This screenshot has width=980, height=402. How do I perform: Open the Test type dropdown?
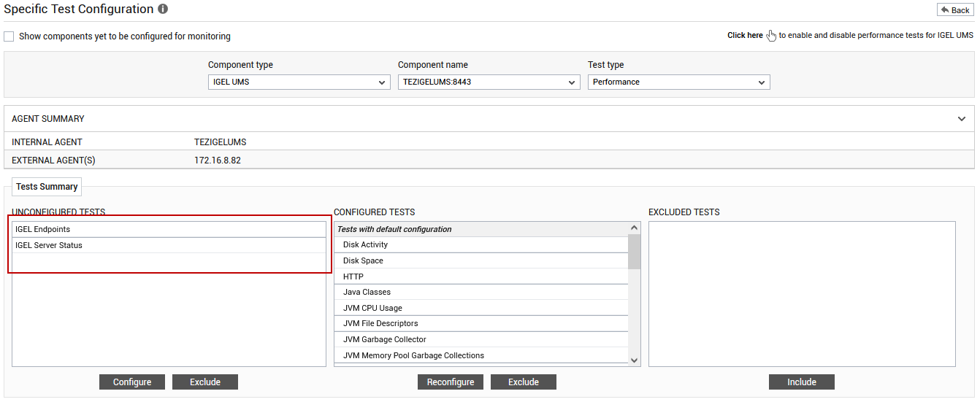(x=679, y=82)
